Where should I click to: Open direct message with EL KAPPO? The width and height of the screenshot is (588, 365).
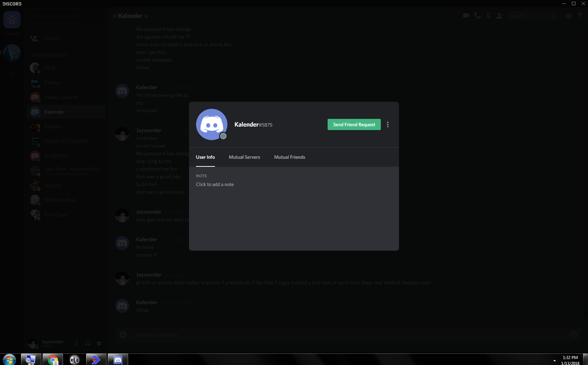click(x=66, y=156)
